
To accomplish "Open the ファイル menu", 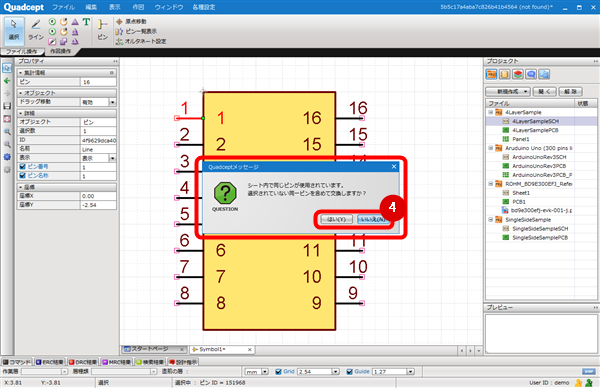I will coord(64,7).
